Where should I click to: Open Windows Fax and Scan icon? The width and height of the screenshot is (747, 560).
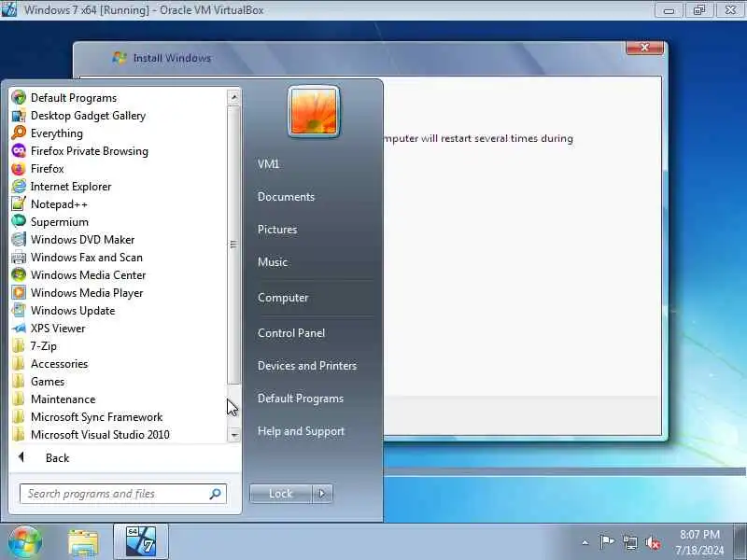(x=19, y=258)
